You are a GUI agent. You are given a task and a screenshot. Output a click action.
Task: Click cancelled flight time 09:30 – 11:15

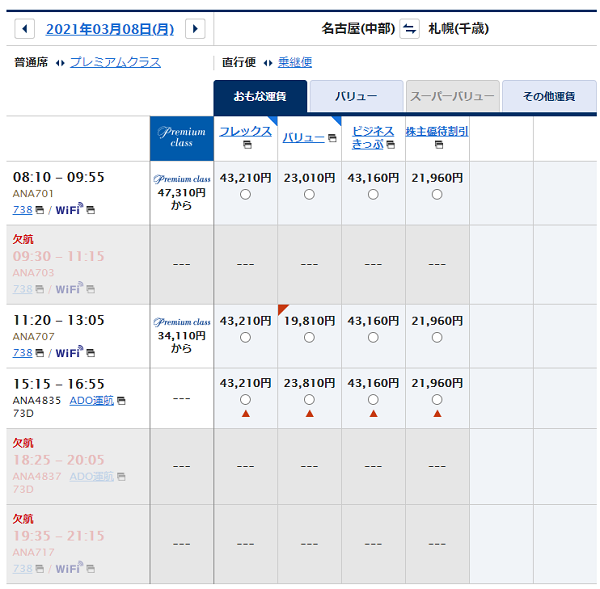pyautogui.click(x=59, y=256)
